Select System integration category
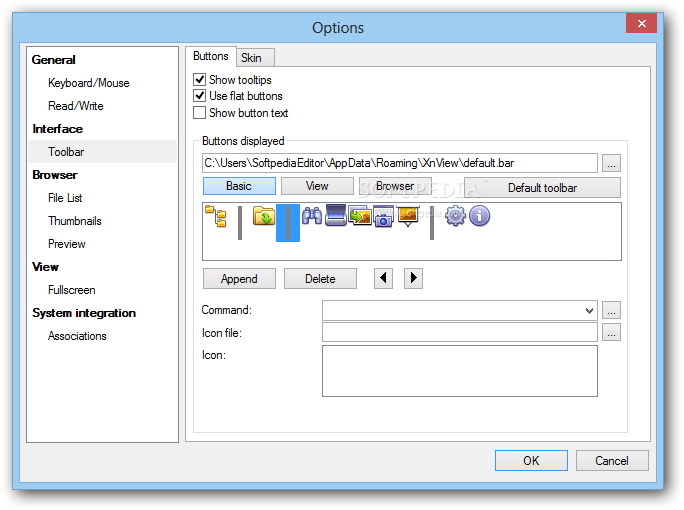 coord(84,313)
